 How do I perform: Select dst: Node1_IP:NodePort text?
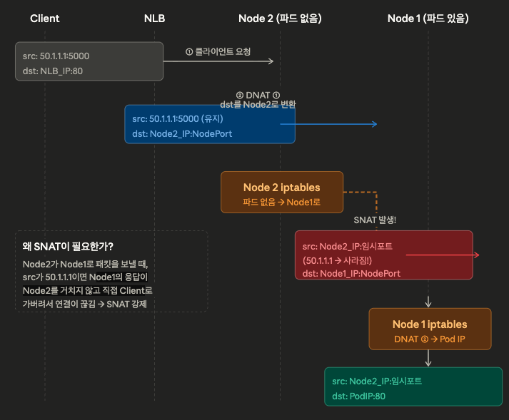pos(351,273)
